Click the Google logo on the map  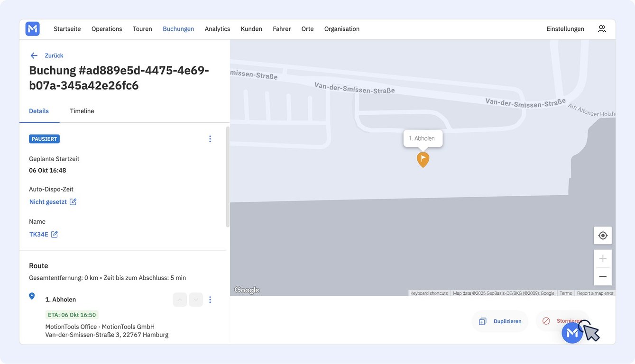tap(247, 290)
